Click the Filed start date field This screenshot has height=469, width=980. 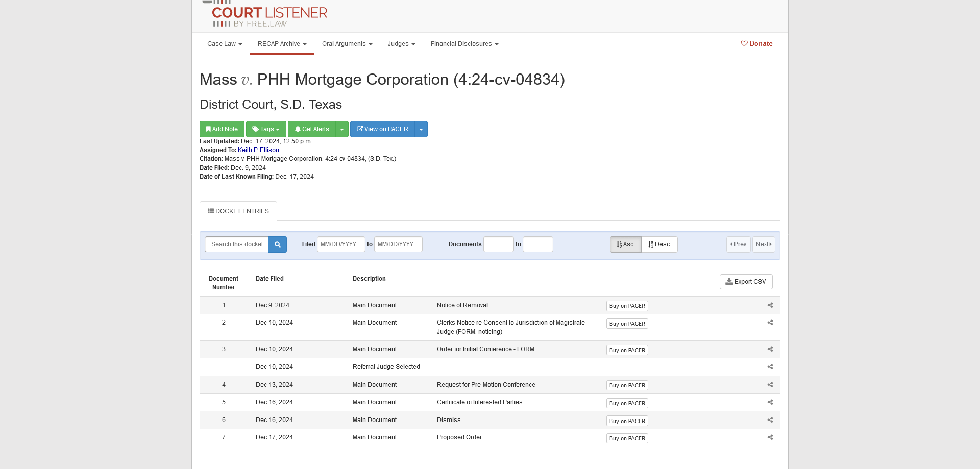click(341, 244)
